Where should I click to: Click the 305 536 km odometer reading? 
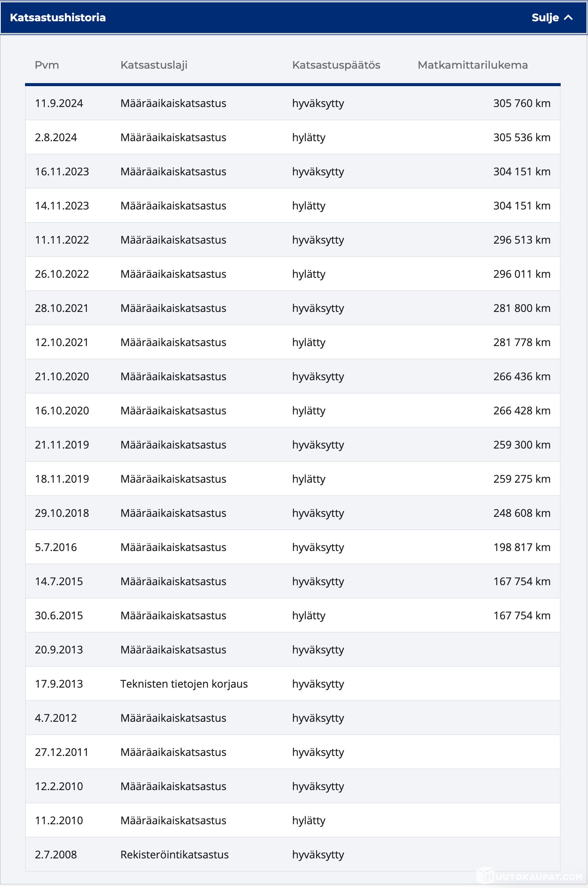(x=522, y=137)
